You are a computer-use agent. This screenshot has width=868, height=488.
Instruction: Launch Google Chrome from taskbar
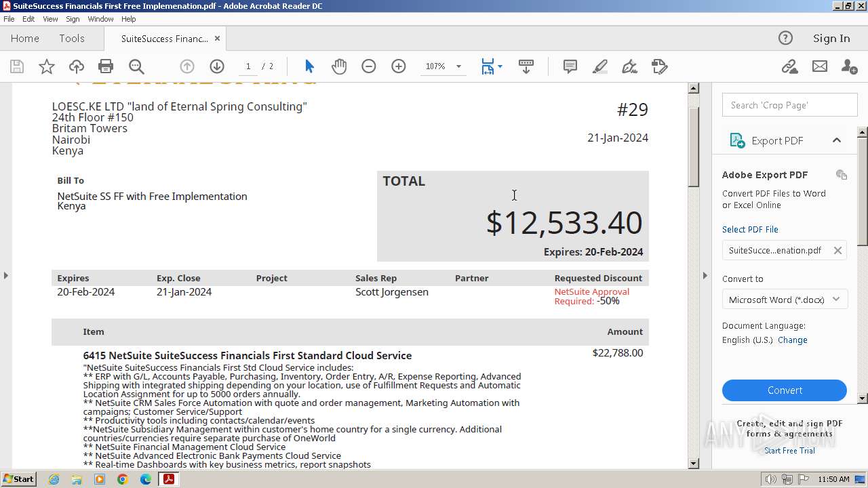coord(123,479)
